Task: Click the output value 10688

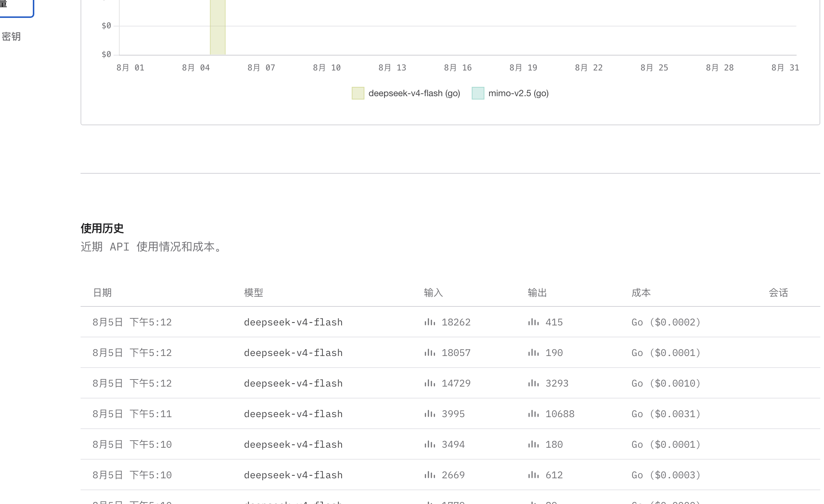Action: click(x=560, y=414)
